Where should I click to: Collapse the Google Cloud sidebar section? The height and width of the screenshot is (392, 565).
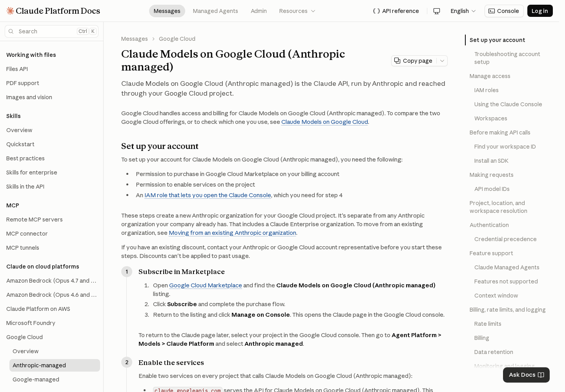[x=24, y=337]
